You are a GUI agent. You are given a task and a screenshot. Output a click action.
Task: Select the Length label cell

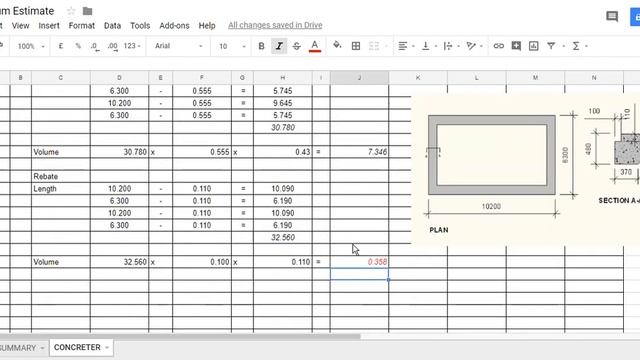[x=61, y=189]
